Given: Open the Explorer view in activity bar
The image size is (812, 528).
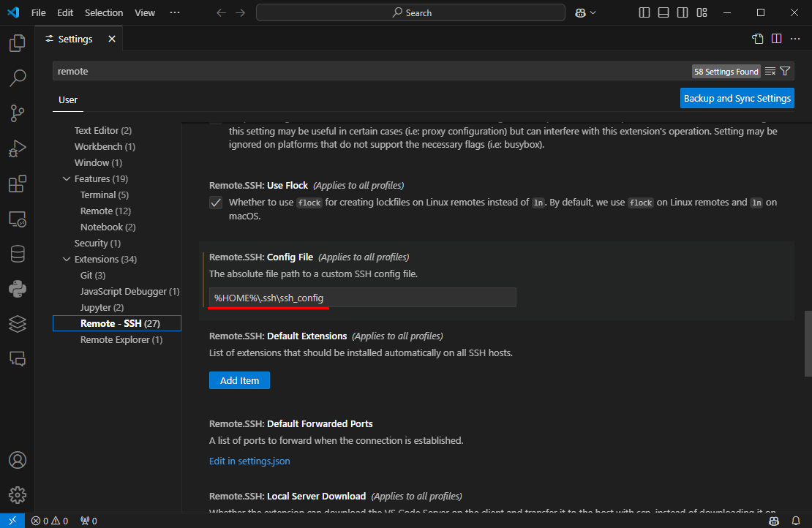Looking at the screenshot, I should click(x=17, y=43).
